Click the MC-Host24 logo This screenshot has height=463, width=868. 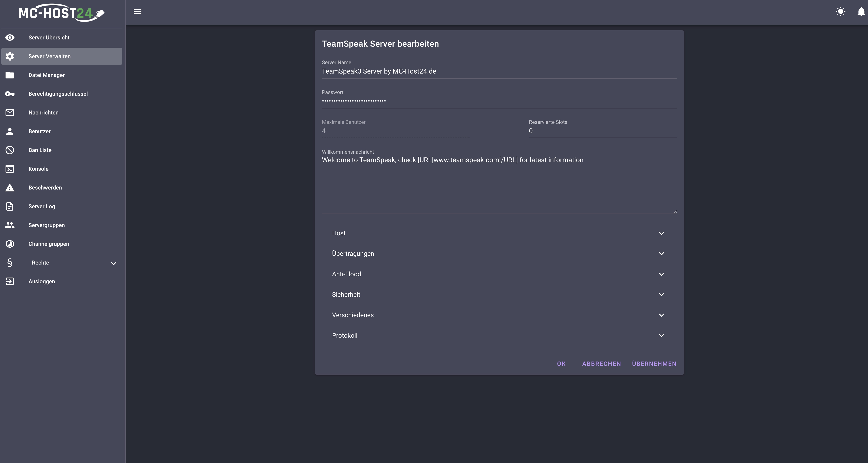click(62, 13)
